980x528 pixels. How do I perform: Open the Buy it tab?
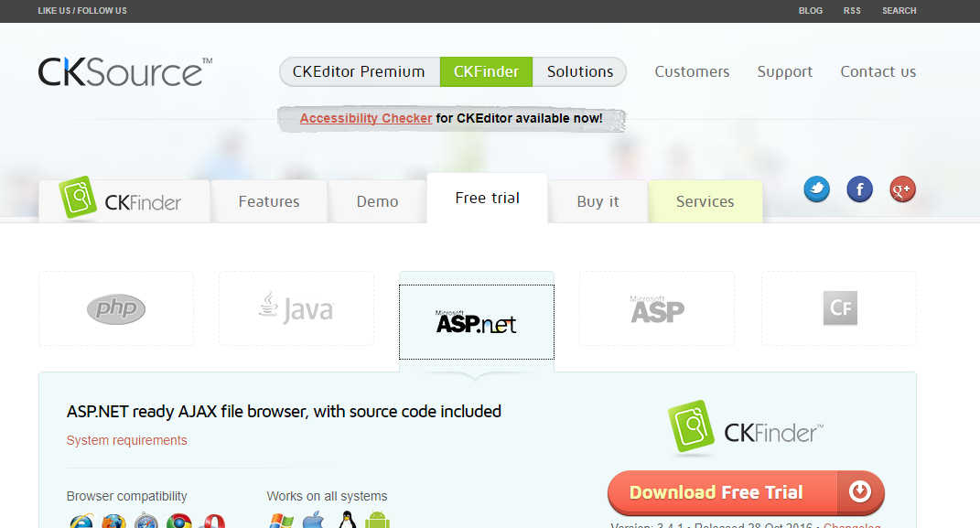coord(598,201)
